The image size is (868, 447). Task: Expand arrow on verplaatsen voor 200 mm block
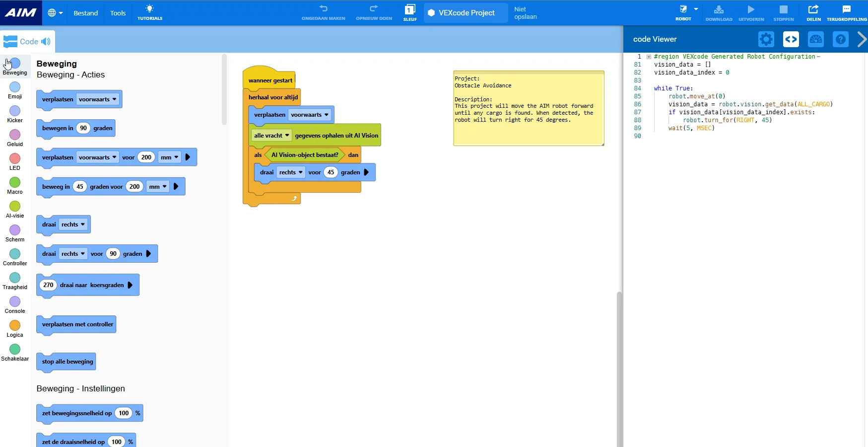pos(188,157)
